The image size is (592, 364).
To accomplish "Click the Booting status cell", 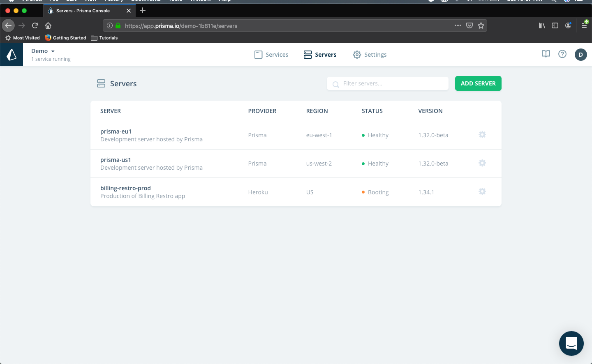I will [x=375, y=192].
